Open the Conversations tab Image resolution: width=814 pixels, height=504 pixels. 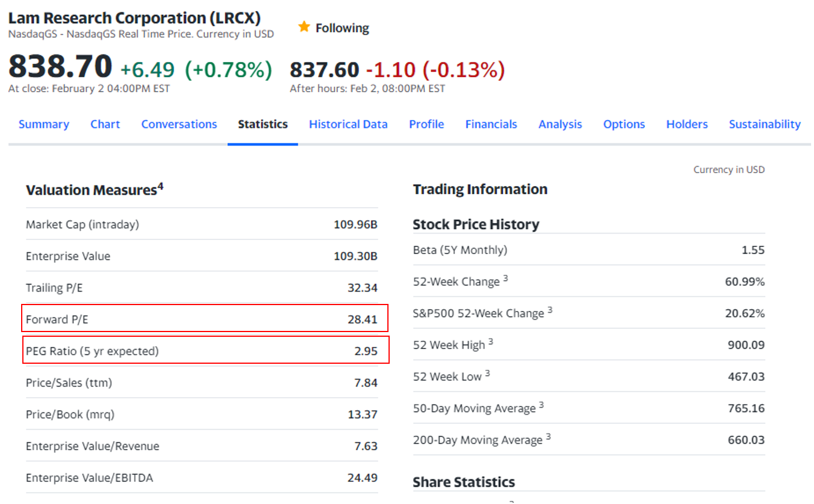click(x=179, y=124)
